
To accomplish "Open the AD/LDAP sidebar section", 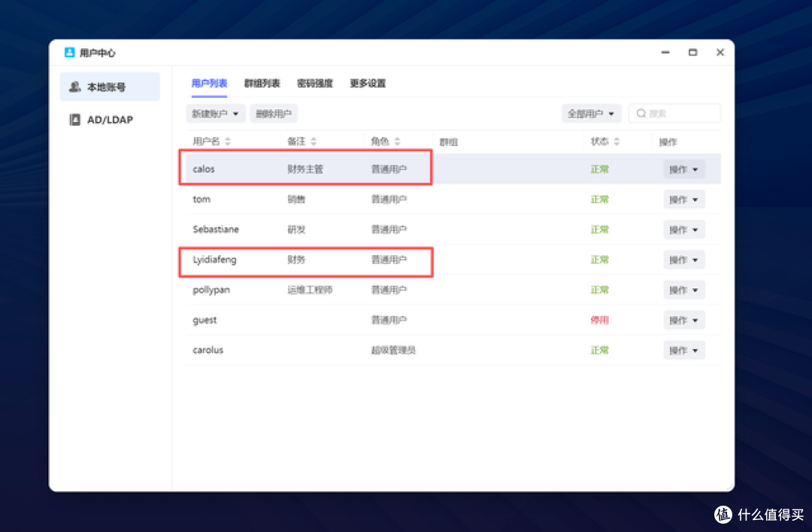I will point(110,120).
